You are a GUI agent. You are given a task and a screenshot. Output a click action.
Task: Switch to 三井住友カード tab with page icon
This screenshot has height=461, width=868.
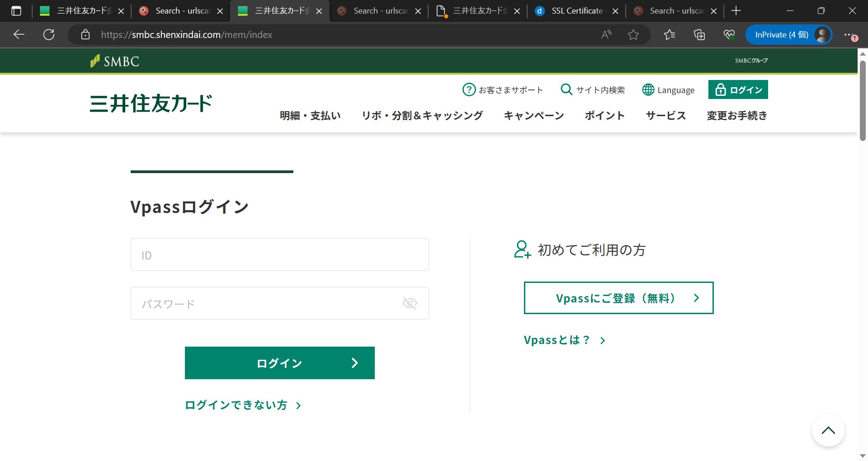(x=478, y=11)
